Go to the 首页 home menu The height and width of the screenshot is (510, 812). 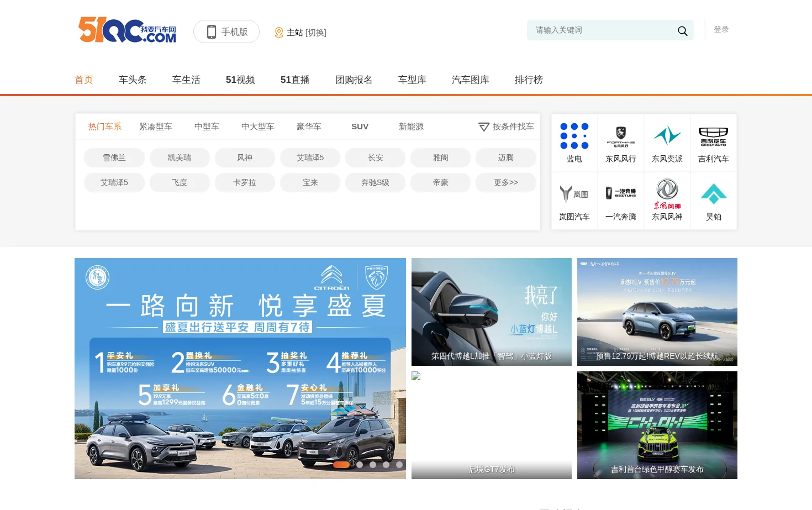pyautogui.click(x=84, y=80)
